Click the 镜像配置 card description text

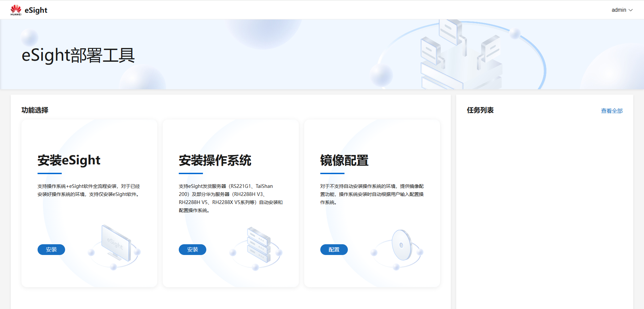coord(372,194)
